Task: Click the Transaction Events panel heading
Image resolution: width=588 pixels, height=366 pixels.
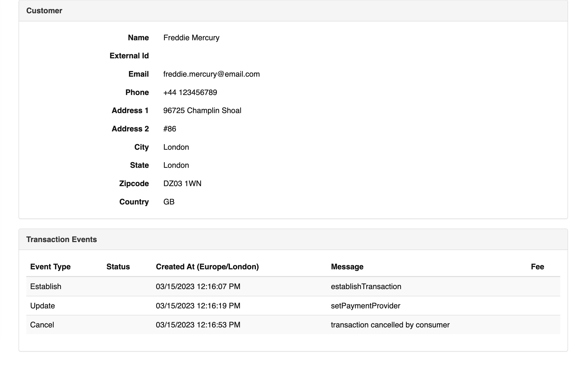Action: [61, 239]
